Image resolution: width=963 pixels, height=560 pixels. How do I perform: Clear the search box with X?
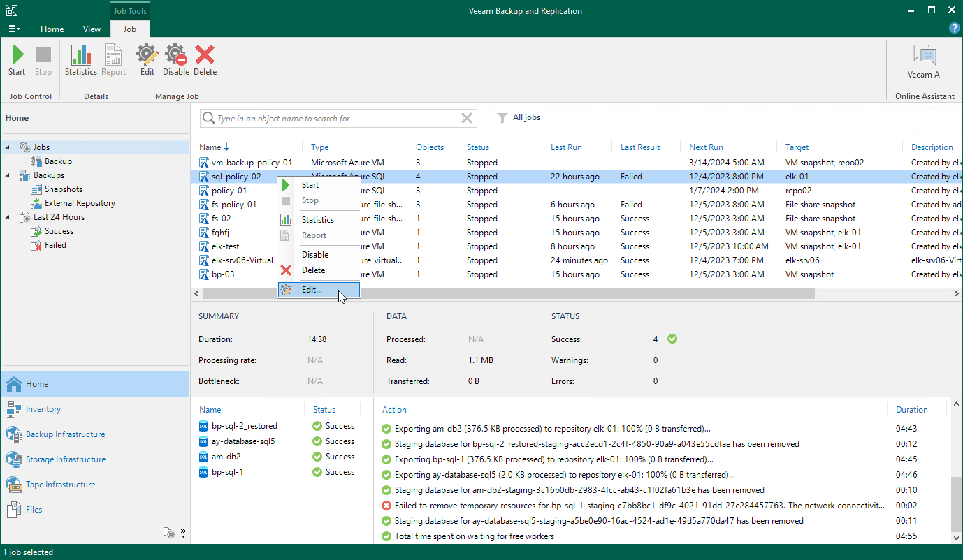[x=467, y=119]
